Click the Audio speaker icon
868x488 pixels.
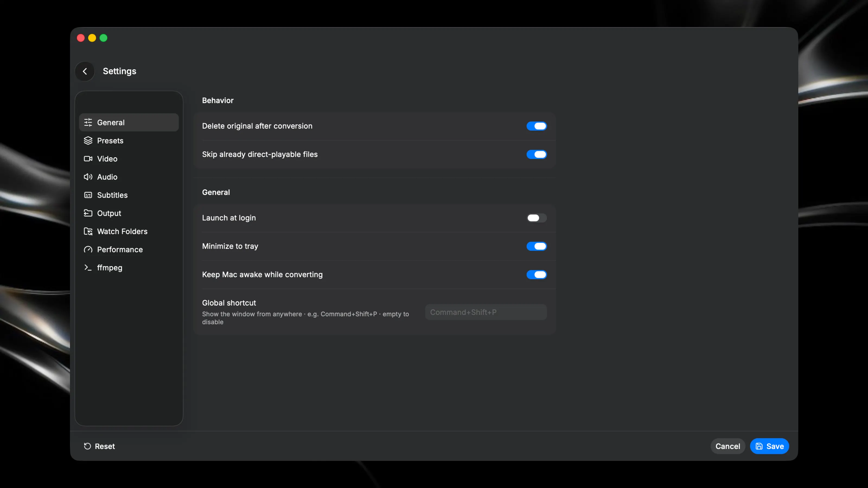(88, 177)
